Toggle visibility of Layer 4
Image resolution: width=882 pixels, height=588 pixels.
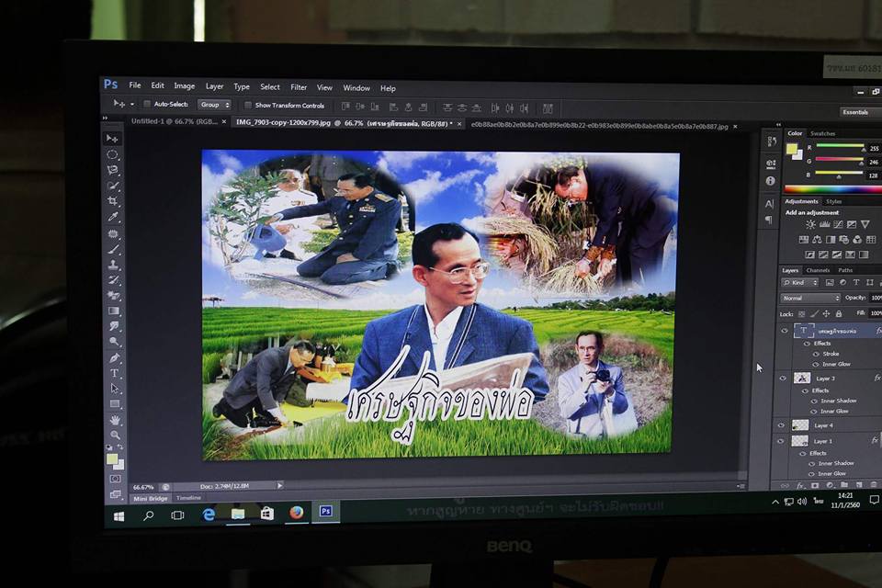pyautogui.click(x=784, y=425)
